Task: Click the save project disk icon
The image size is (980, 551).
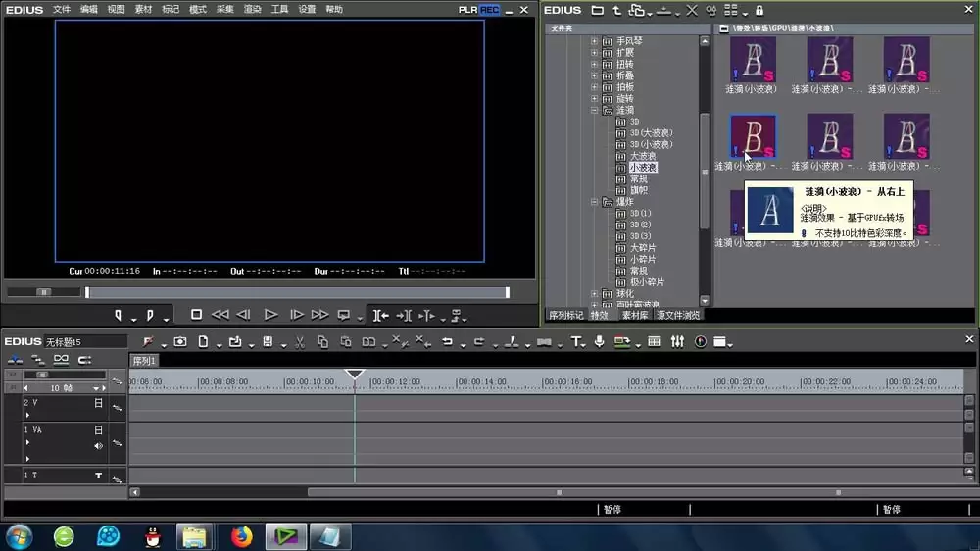Action: pyautogui.click(x=268, y=341)
